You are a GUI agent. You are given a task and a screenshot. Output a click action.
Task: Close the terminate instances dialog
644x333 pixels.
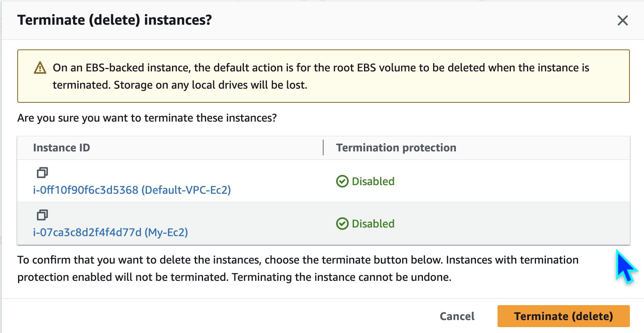point(622,20)
